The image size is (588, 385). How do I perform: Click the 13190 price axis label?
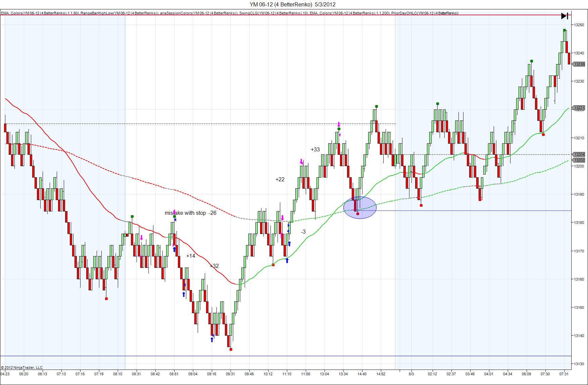click(579, 194)
